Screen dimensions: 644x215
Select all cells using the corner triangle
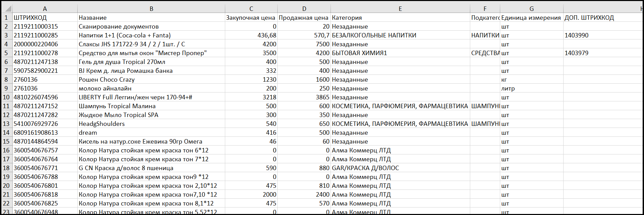pos(7,9)
